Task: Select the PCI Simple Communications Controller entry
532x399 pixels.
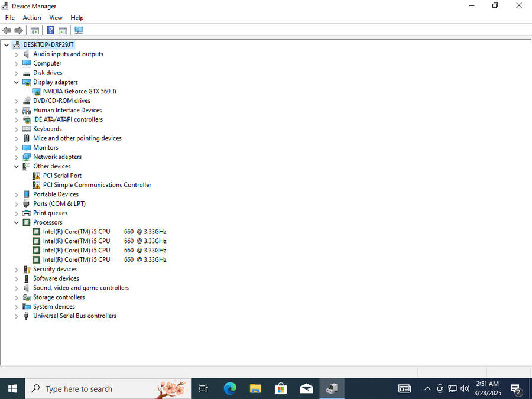Action: (97, 184)
